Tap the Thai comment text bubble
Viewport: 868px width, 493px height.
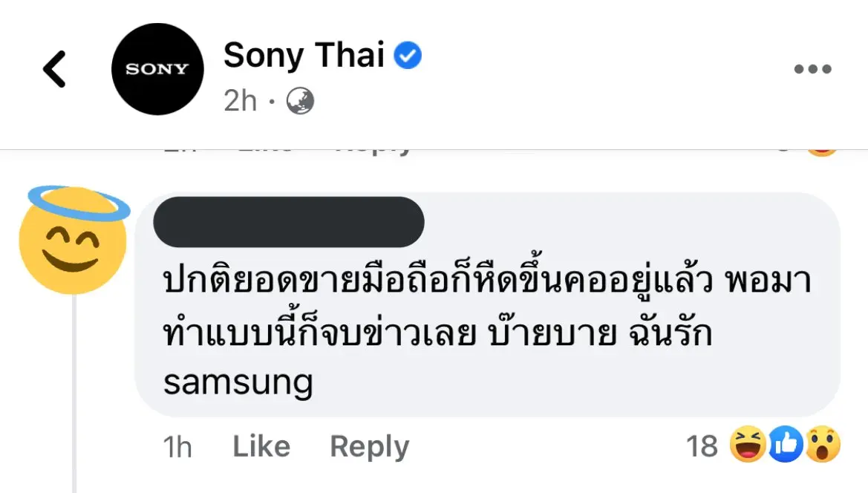click(486, 330)
